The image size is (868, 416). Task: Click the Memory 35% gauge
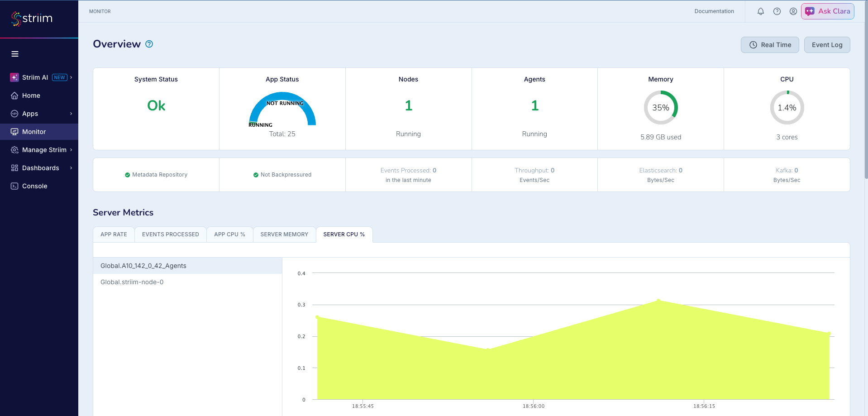pyautogui.click(x=661, y=108)
